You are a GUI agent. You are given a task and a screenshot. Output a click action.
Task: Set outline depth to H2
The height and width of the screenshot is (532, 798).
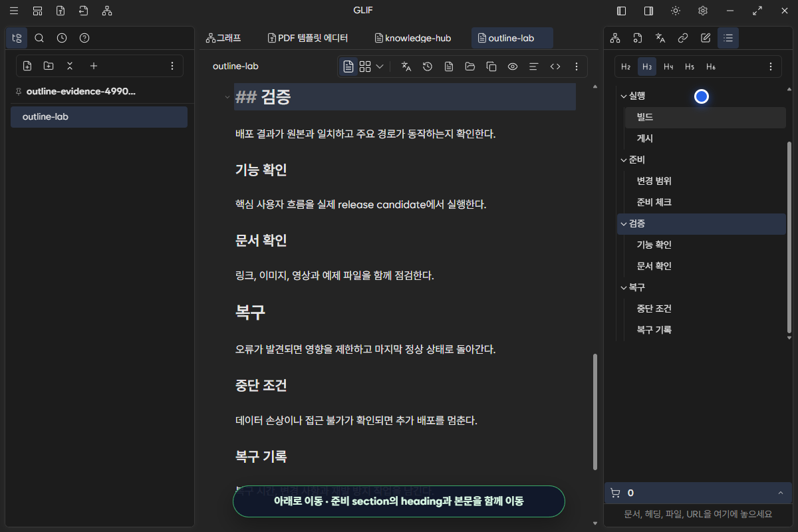coord(626,66)
